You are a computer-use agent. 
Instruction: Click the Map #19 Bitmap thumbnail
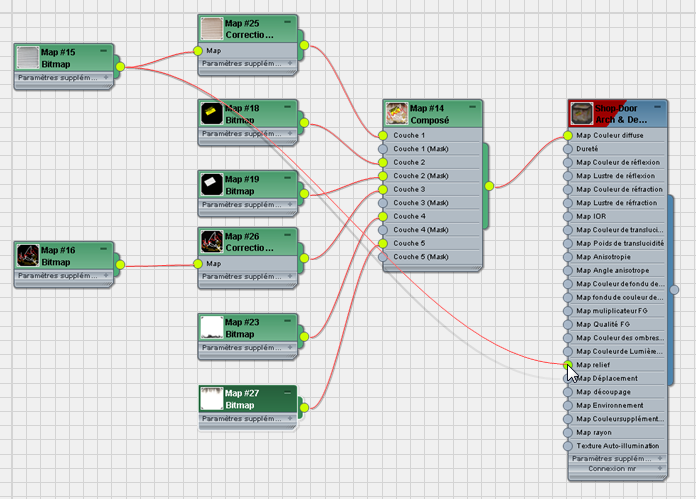212,185
